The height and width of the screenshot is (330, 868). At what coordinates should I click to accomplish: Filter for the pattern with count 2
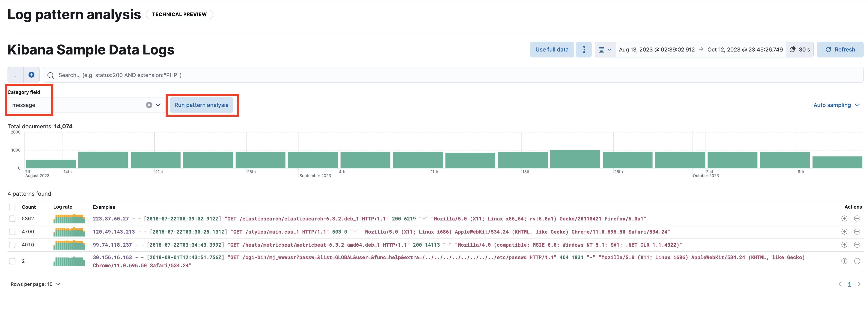(x=844, y=261)
